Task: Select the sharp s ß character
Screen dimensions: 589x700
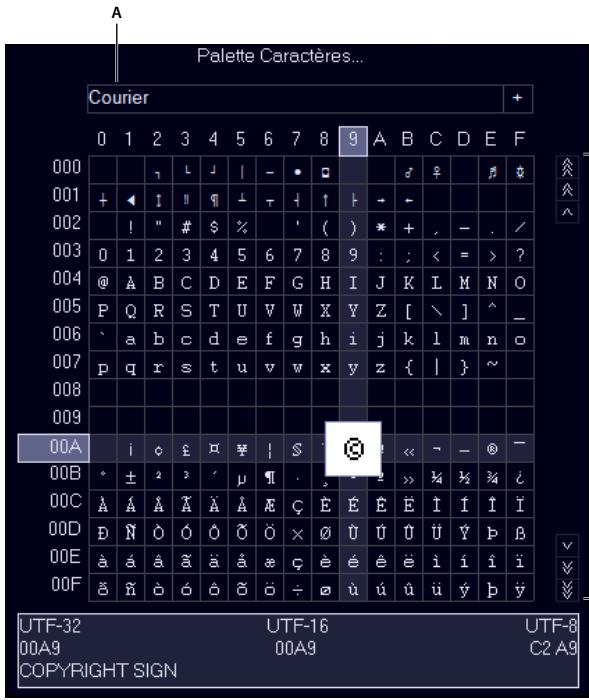Action: point(520,533)
